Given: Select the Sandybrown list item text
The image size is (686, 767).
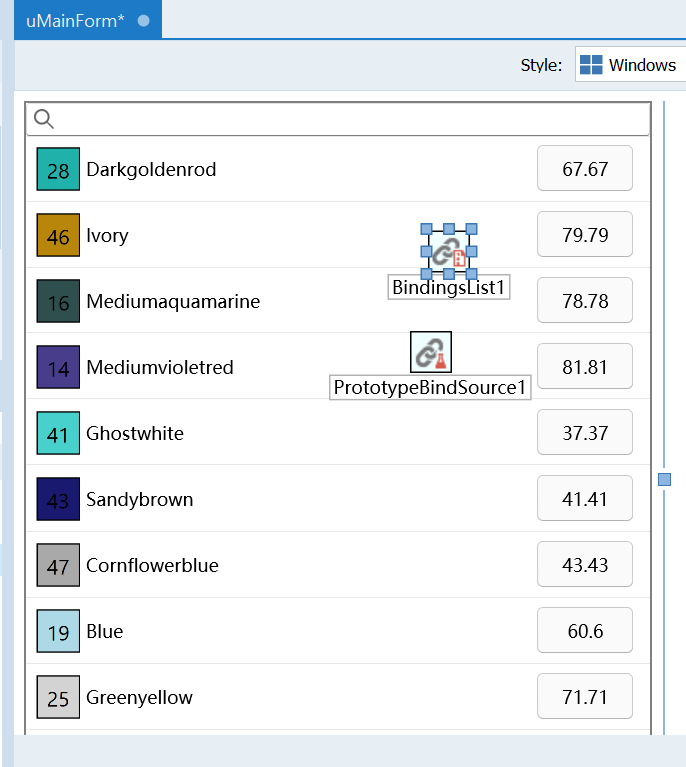Looking at the screenshot, I should [x=140, y=500].
